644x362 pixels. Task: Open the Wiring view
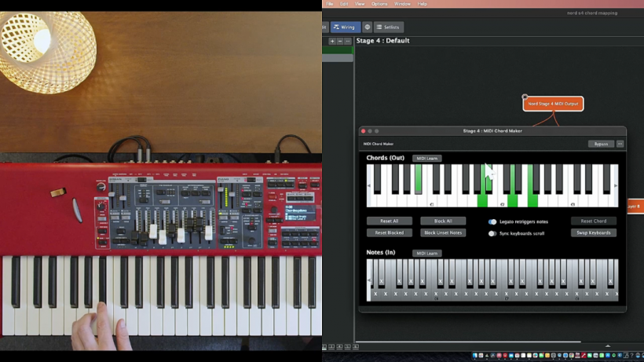click(x=346, y=27)
